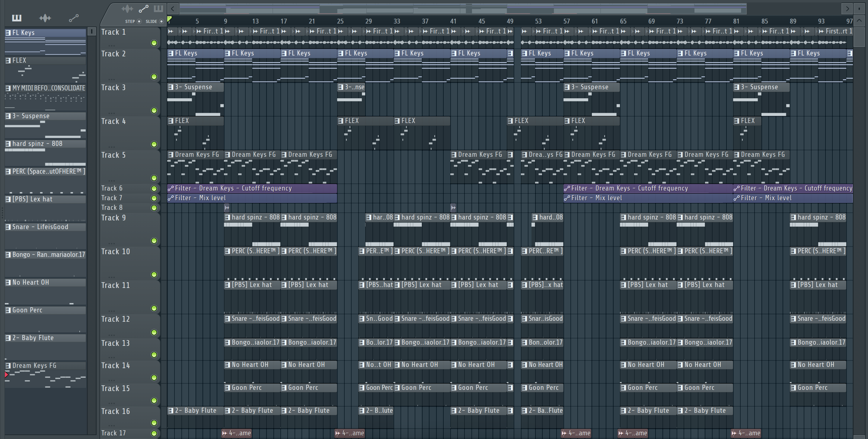This screenshot has width=868, height=439.
Task: Click the hard spinz - 808 picker icon
Action: 8,144
